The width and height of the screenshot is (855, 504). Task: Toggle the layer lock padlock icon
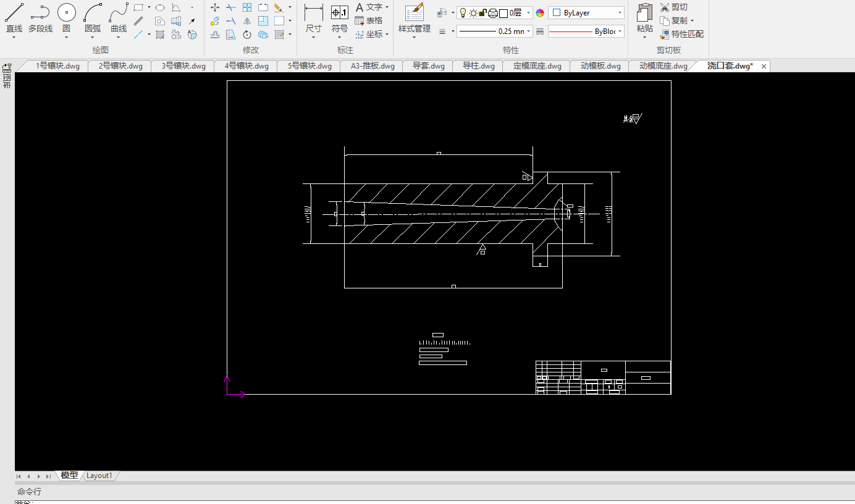483,13
